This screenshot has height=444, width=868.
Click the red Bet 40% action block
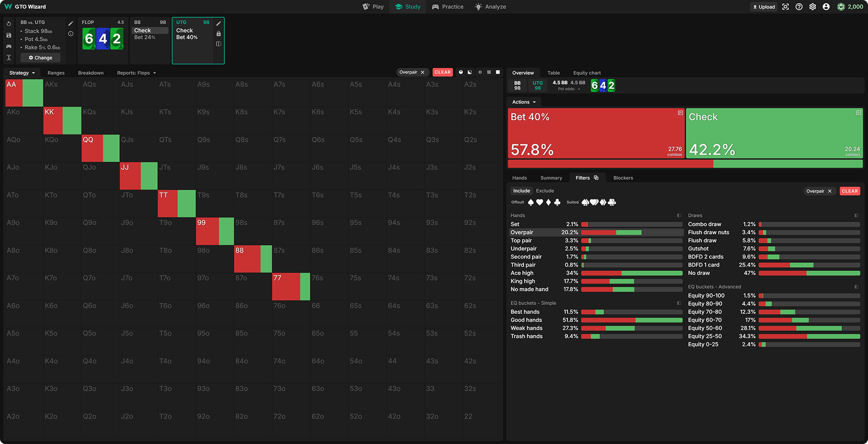(596, 133)
